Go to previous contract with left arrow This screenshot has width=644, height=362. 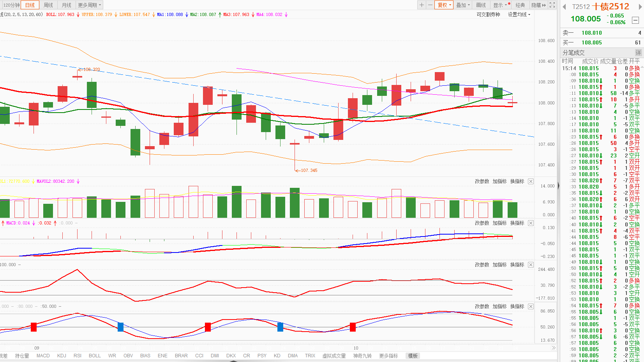tap(564, 7)
